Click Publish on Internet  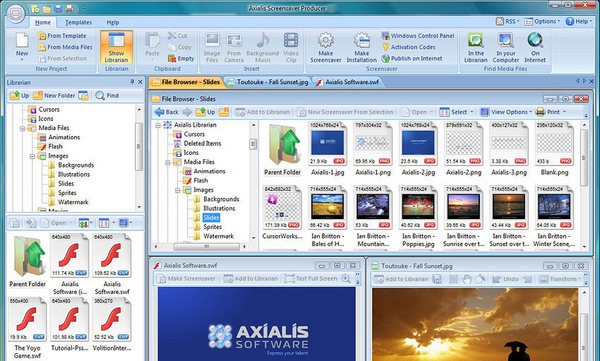[x=412, y=59]
